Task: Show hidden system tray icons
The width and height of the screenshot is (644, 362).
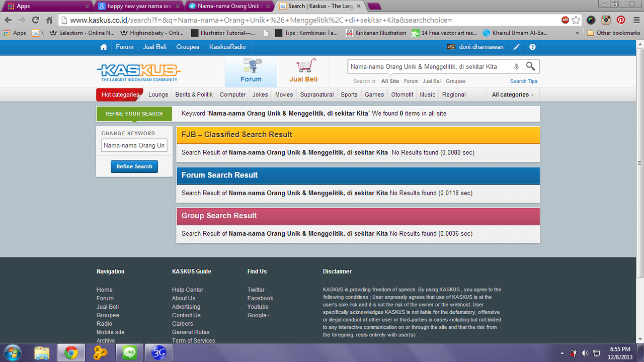Action: pyautogui.click(x=562, y=353)
